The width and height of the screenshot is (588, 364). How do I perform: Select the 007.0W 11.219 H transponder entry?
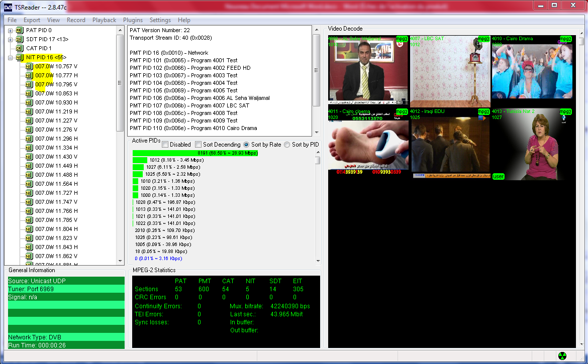point(56,112)
